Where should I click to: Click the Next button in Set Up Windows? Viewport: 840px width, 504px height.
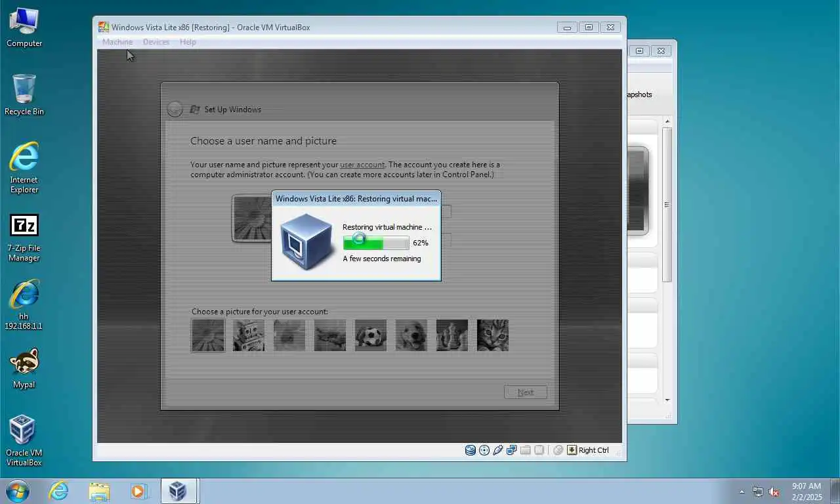pyautogui.click(x=526, y=392)
